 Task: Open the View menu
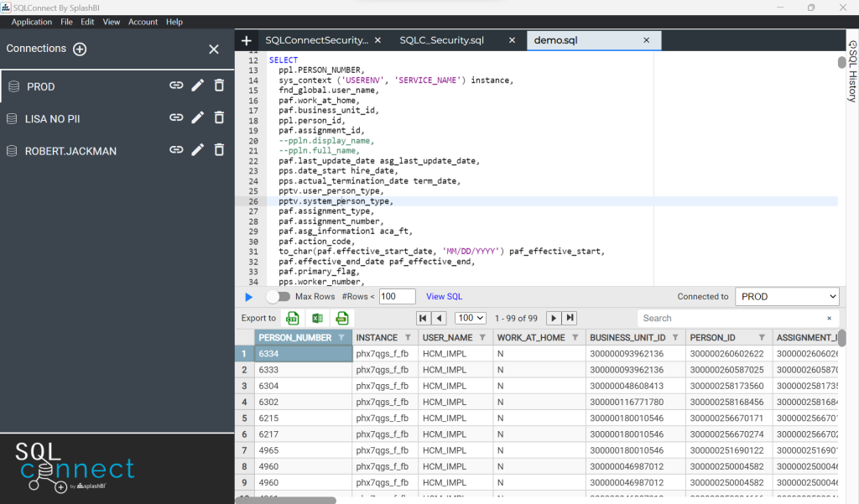111,22
